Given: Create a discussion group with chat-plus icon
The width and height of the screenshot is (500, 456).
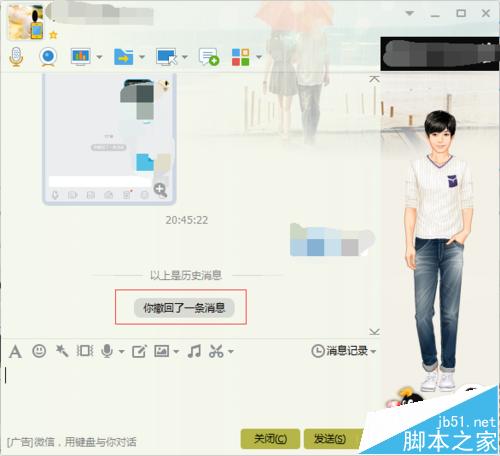Looking at the screenshot, I should pyautogui.click(x=209, y=57).
